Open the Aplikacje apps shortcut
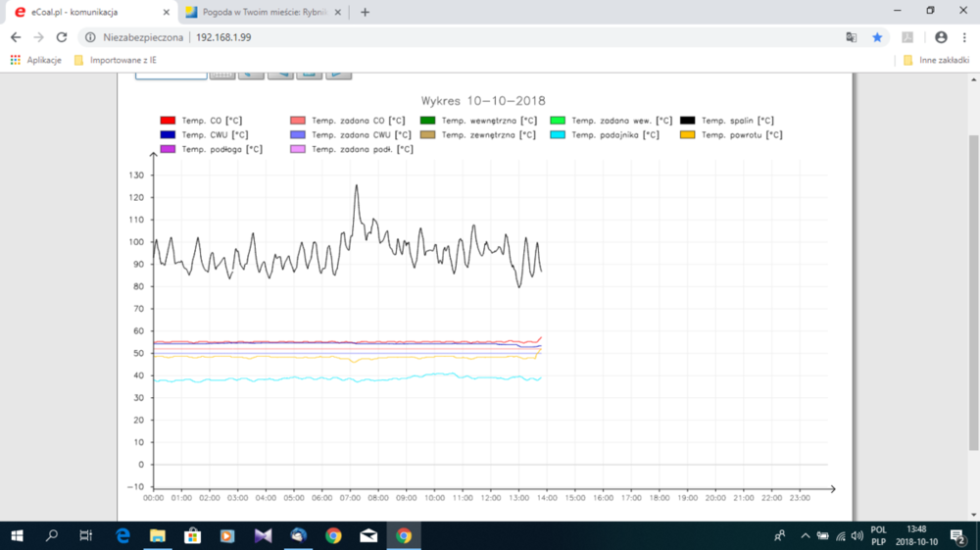980x550 pixels. click(x=36, y=60)
